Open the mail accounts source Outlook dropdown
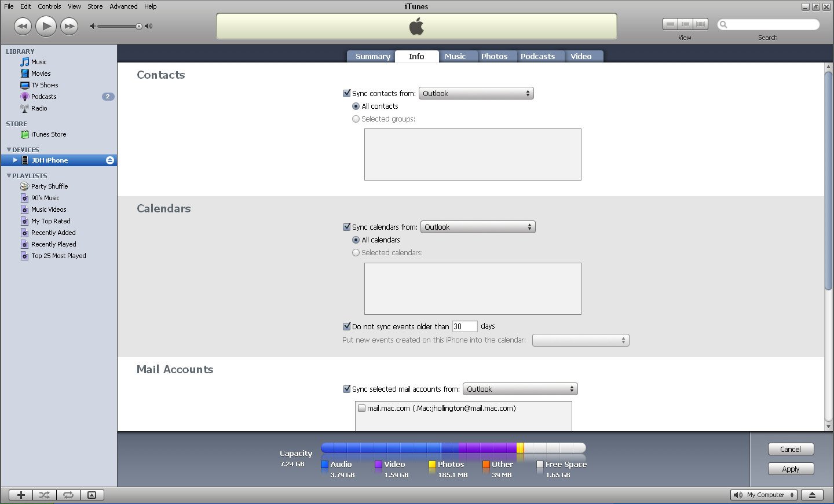834x504 pixels. [520, 389]
